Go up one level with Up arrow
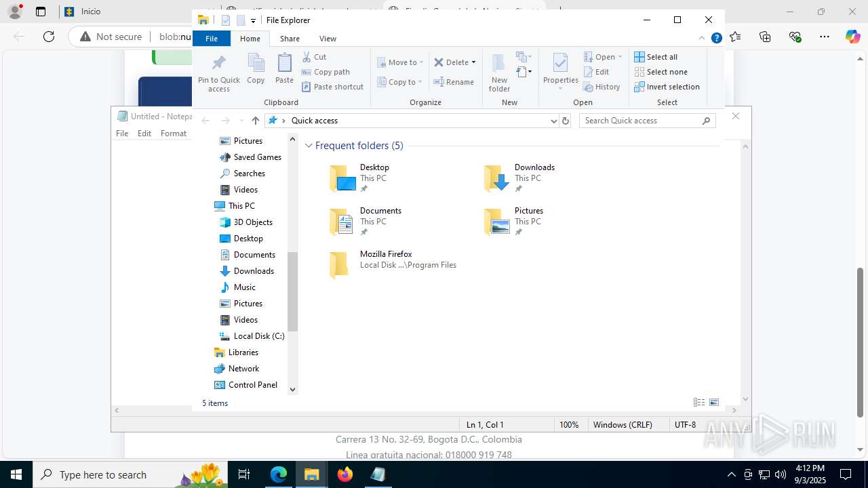Viewport: 868px width, 488px height. 255,121
